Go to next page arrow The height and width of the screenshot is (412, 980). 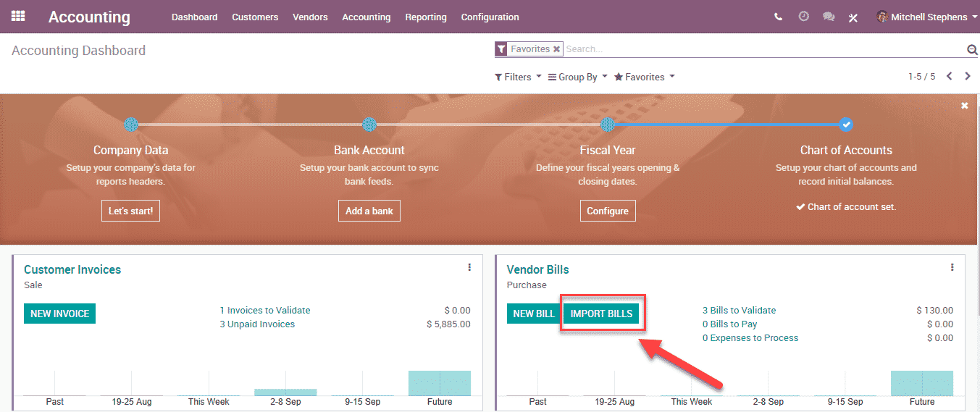click(x=967, y=76)
